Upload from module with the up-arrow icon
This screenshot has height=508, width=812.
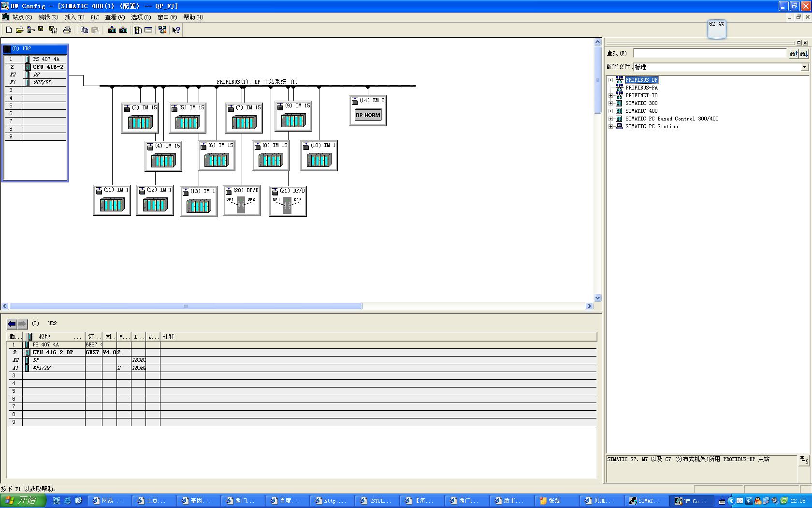coord(123,30)
